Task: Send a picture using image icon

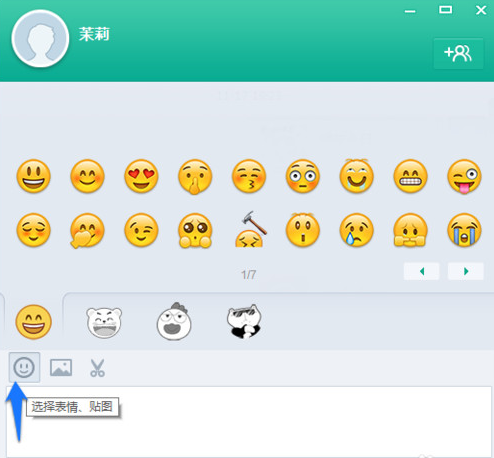Action: tap(61, 367)
